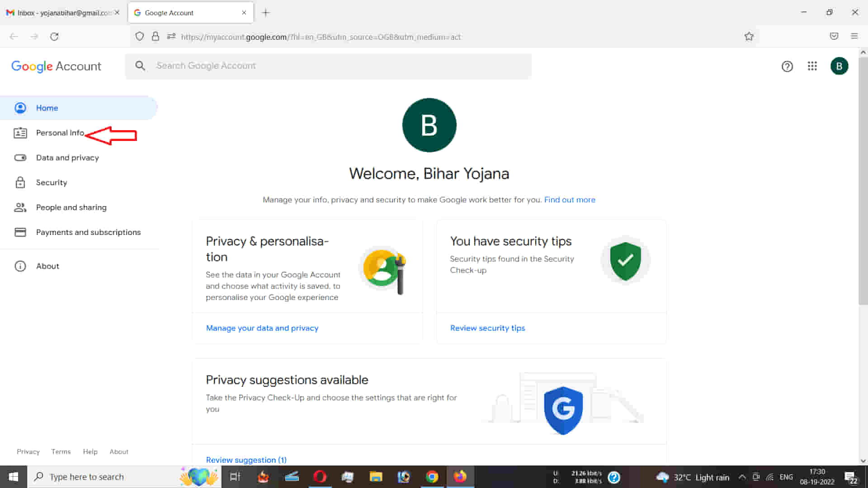The width and height of the screenshot is (868, 488).
Task: Click the large profile picture B
Action: click(429, 125)
